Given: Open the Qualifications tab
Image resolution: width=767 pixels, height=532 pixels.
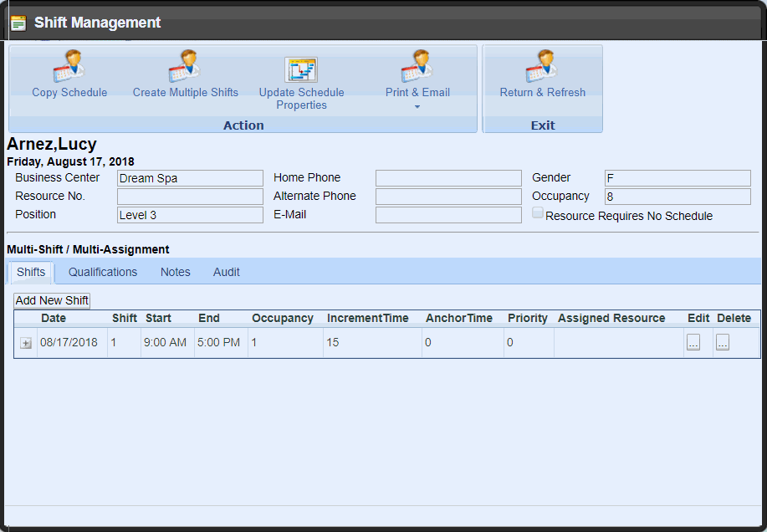Looking at the screenshot, I should 103,273.
